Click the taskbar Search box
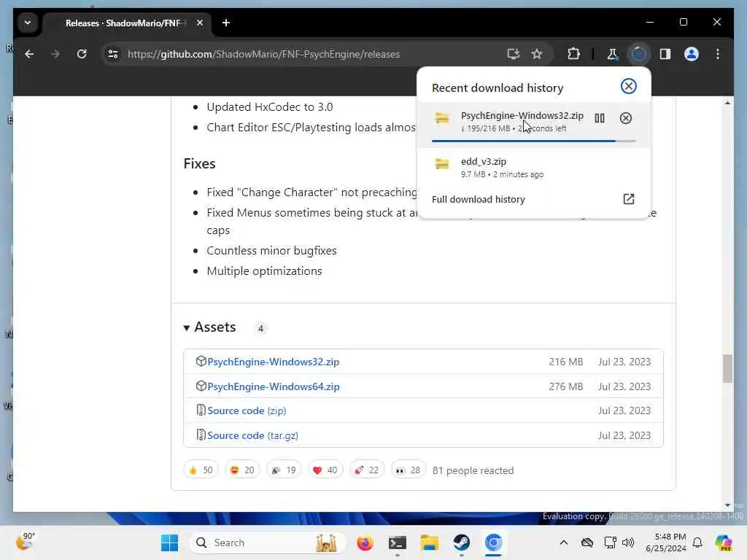The width and height of the screenshot is (747, 560). tap(268, 542)
